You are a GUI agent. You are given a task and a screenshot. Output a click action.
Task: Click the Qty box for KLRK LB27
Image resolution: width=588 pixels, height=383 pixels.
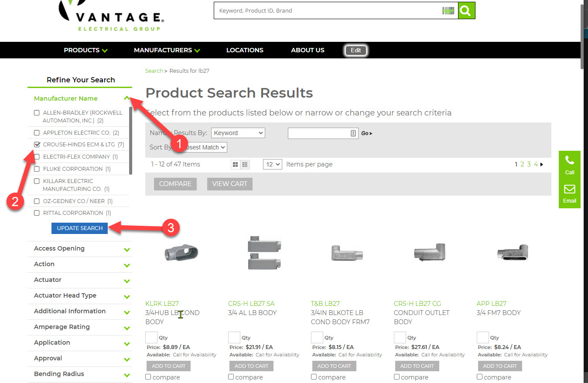tap(151, 338)
